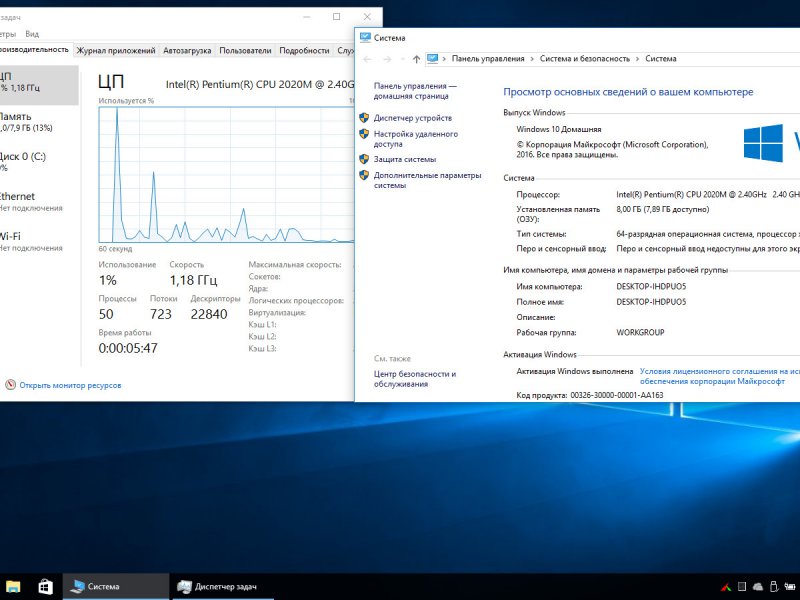Image resolution: width=800 pixels, height=600 pixels.
Task: Click the OneDrive cloud tray icon
Action: click(758, 587)
